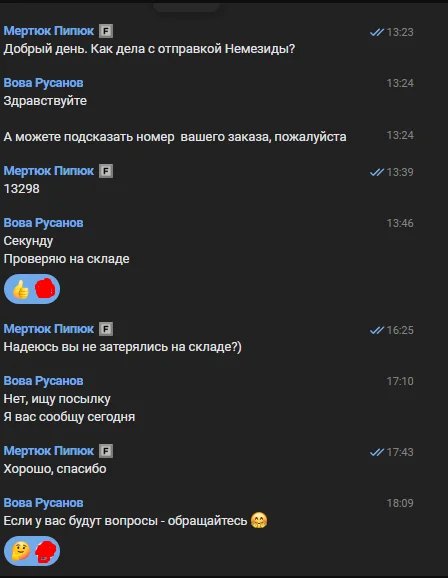Click the F badge on the 17:43 message
The image size is (448, 578).
(106, 451)
